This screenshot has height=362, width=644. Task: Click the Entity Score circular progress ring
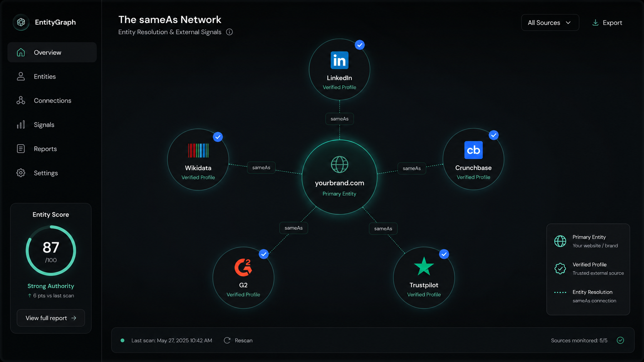[51, 251]
